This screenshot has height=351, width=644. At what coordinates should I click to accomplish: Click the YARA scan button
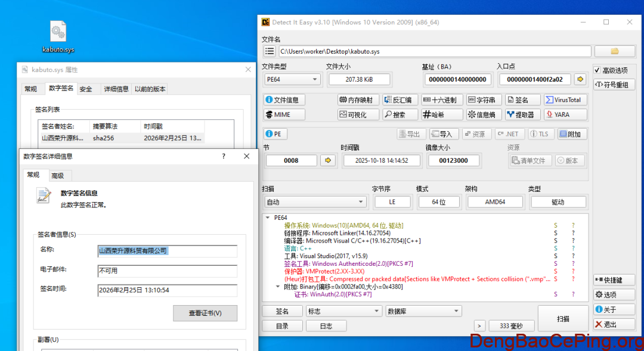coord(565,114)
